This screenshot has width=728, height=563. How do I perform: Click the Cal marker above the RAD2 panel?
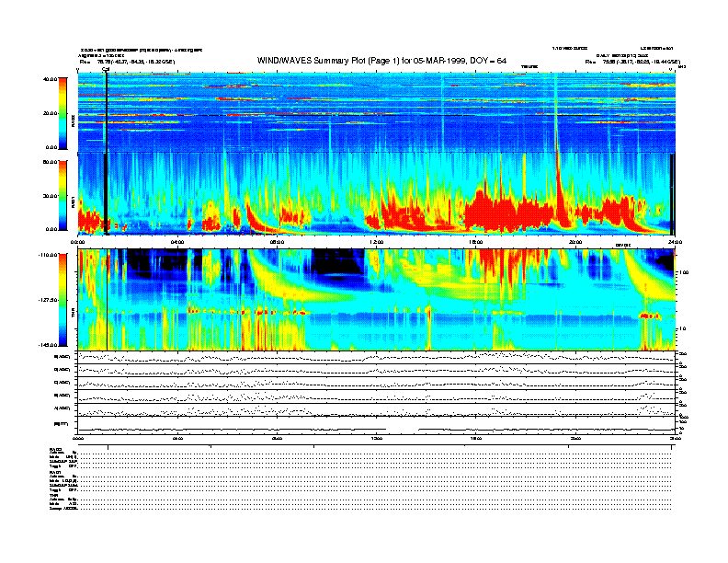(106, 69)
